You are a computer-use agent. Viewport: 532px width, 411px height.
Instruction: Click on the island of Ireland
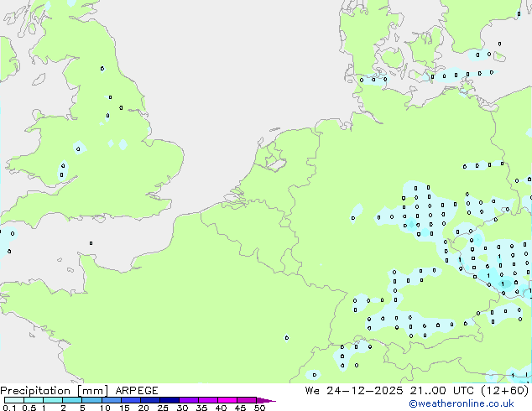coord(7,59)
